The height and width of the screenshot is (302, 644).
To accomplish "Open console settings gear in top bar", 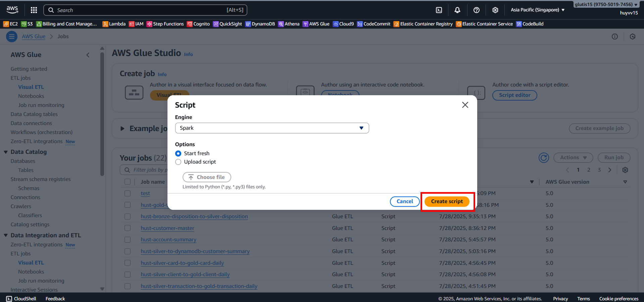I will 495,10.
